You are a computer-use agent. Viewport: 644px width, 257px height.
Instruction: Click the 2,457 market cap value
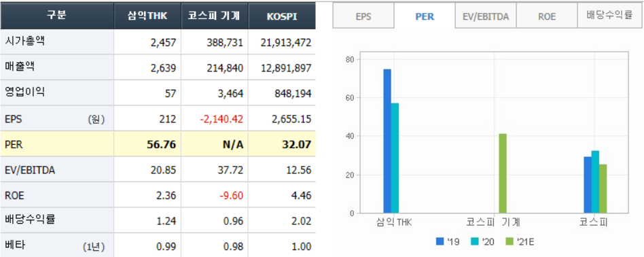(x=164, y=43)
